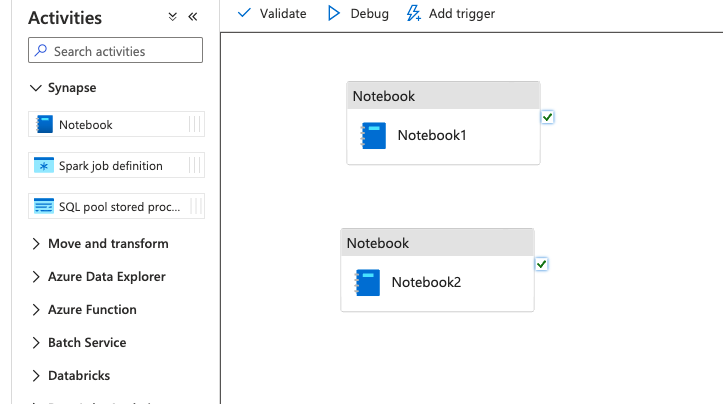Image resolution: width=723 pixels, height=404 pixels.
Task: Click the SQL pool stored procedure icon
Action: 44,206
